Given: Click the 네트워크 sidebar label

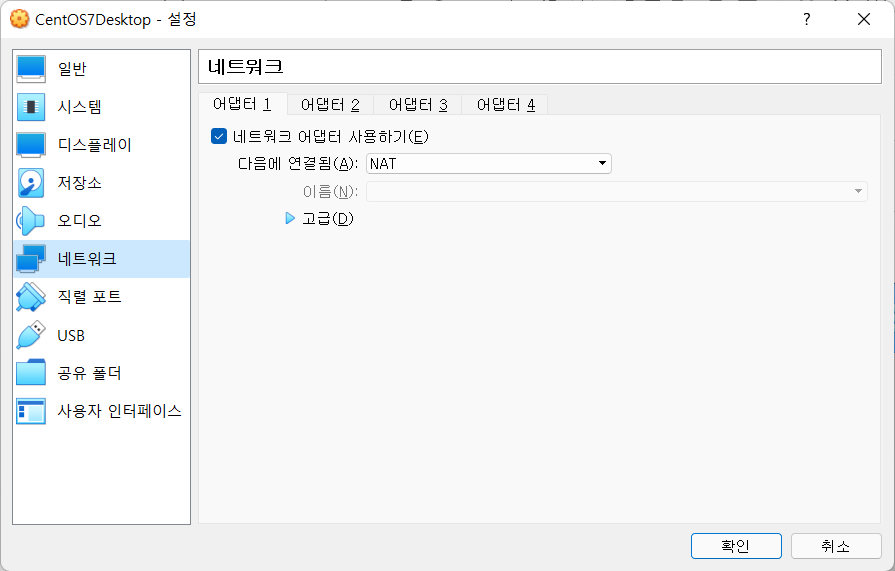Looking at the screenshot, I should (87, 259).
